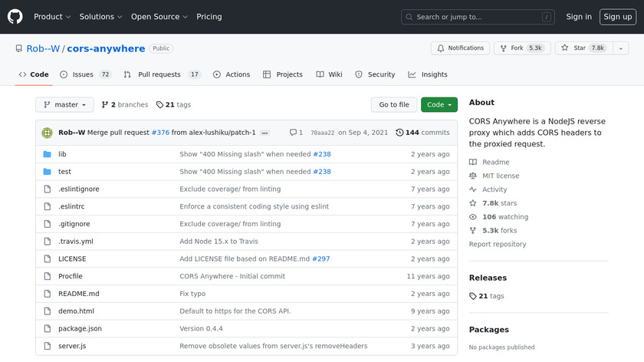Click the file icon next to README.md
The height and width of the screenshot is (362, 644).
click(x=48, y=294)
